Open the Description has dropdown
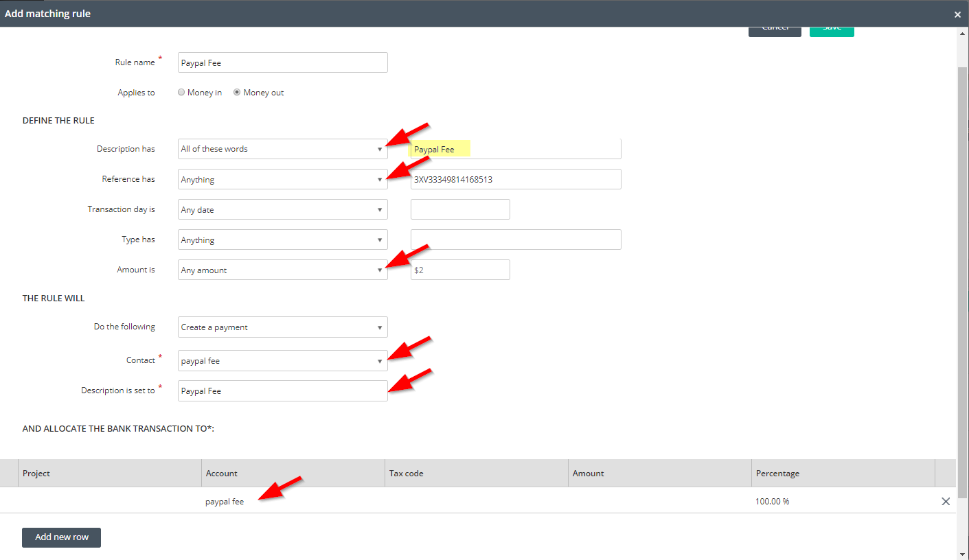Image resolution: width=969 pixels, height=560 pixels. click(282, 149)
